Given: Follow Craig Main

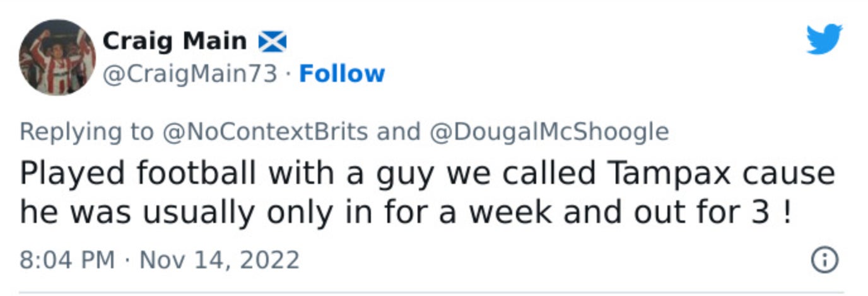Looking at the screenshot, I should click(x=341, y=74).
